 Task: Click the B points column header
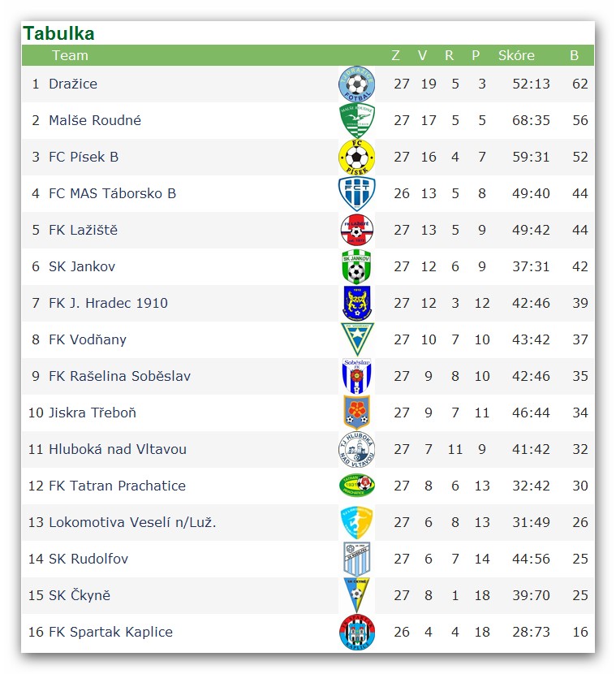click(574, 55)
